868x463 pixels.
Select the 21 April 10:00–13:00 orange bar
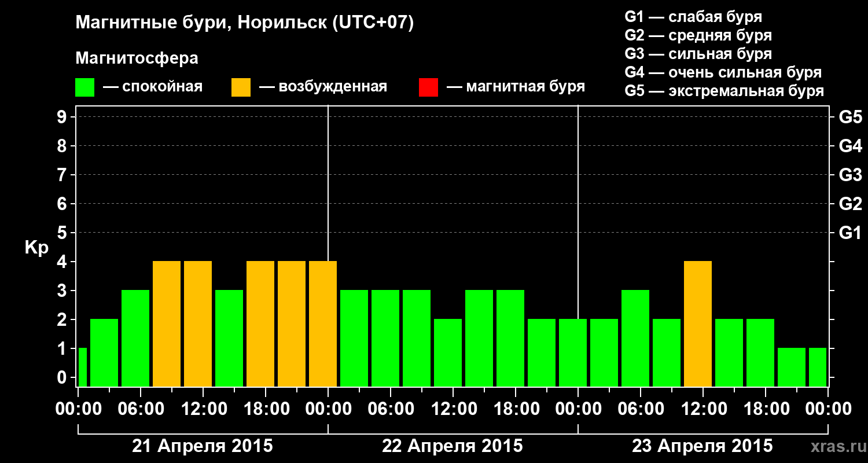coord(198,324)
